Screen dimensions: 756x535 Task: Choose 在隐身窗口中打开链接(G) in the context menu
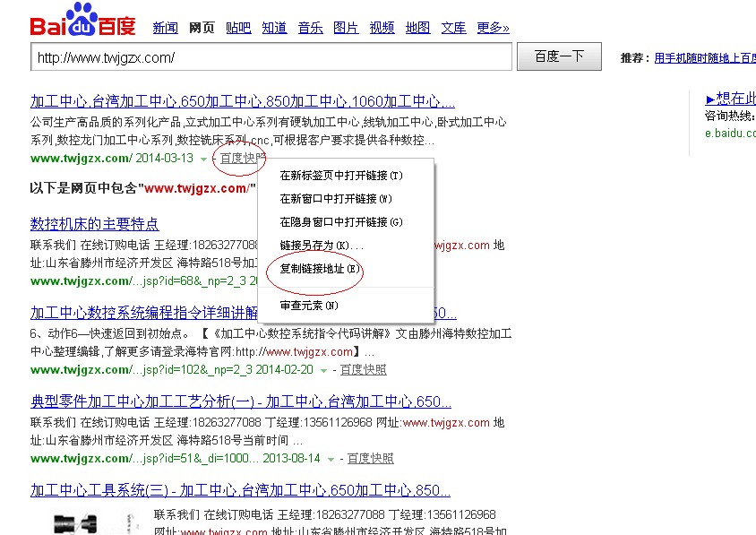coord(341,222)
